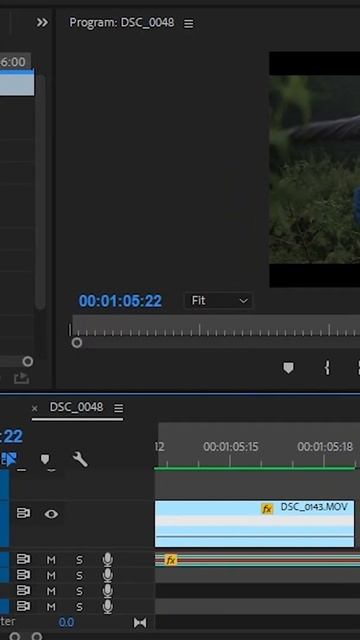The height and width of the screenshot is (640, 360).
Task: Click the Program monitor time ruler
Action: [216, 326]
